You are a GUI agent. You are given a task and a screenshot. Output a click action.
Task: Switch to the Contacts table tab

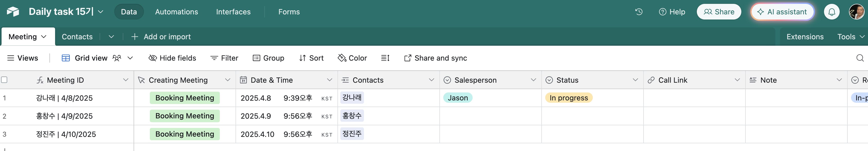coord(77,37)
